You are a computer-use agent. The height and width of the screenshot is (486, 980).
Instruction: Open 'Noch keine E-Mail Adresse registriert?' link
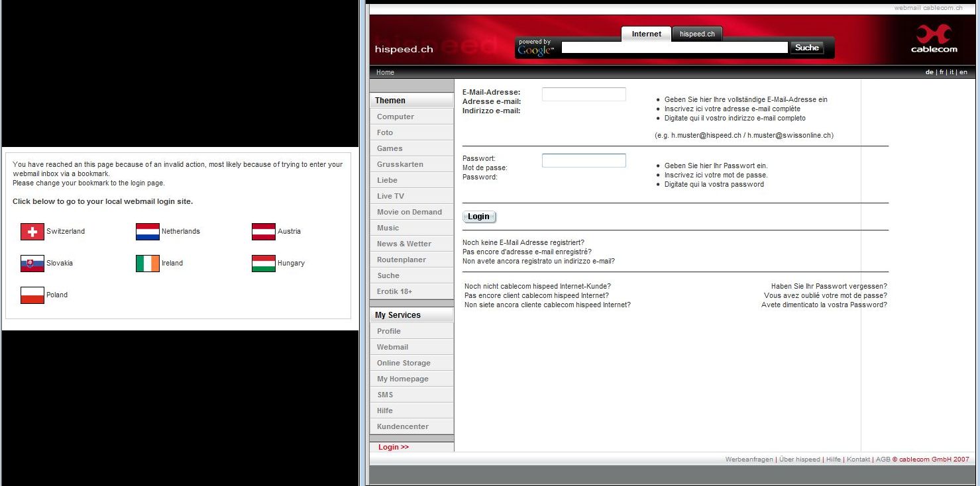(523, 242)
